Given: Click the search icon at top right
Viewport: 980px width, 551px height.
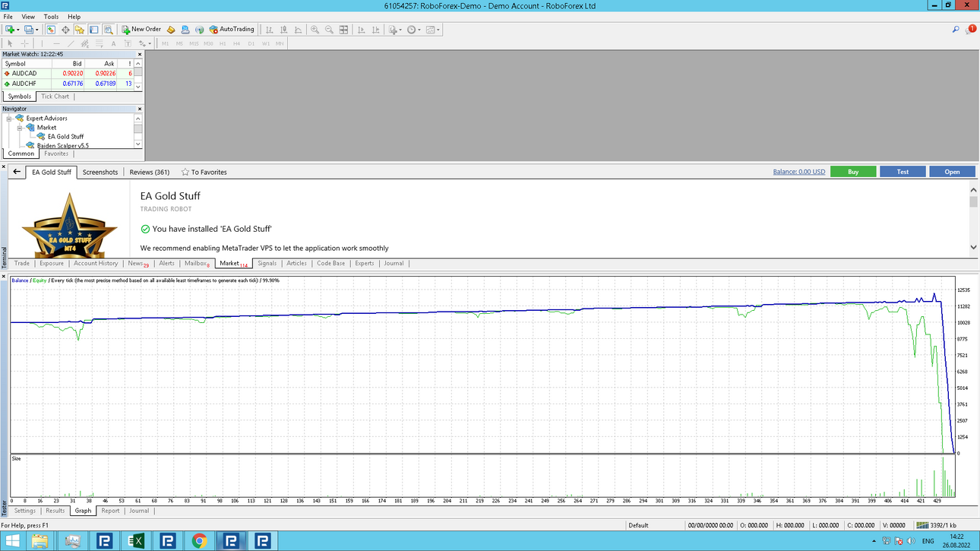Looking at the screenshot, I should click(x=956, y=30).
